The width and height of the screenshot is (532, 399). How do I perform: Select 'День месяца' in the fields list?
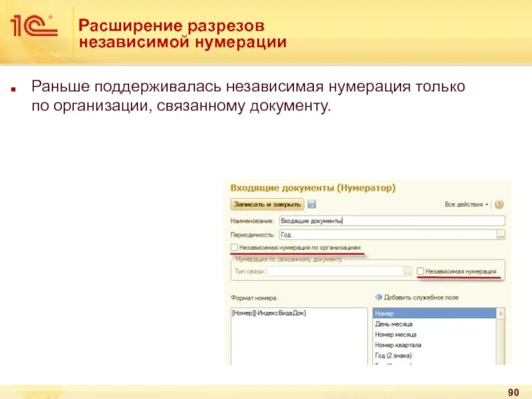click(434, 324)
